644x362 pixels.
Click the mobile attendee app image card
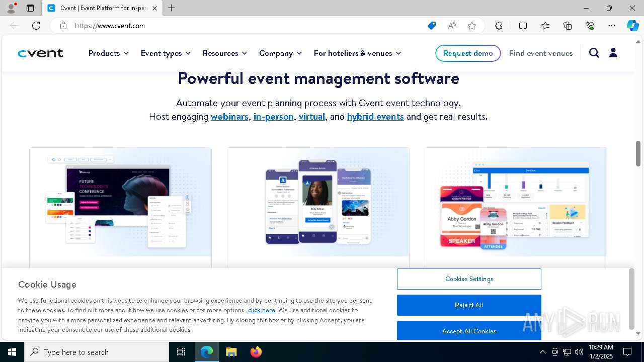click(318, 202)
